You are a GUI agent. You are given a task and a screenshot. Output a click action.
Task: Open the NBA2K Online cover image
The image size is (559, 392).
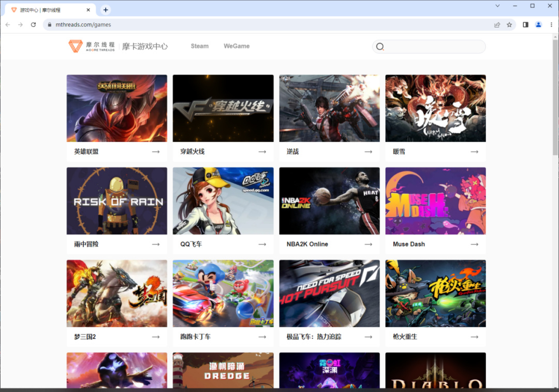point(329,201)
